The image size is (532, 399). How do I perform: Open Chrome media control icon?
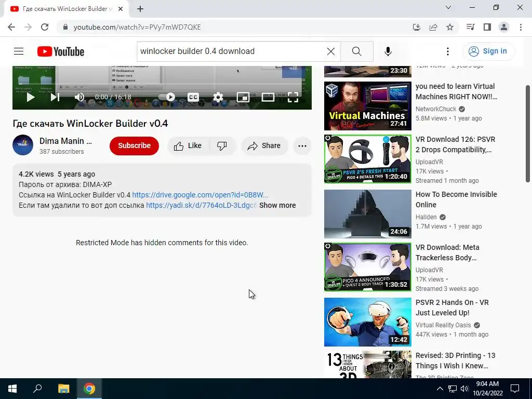(x=470, y=27)
